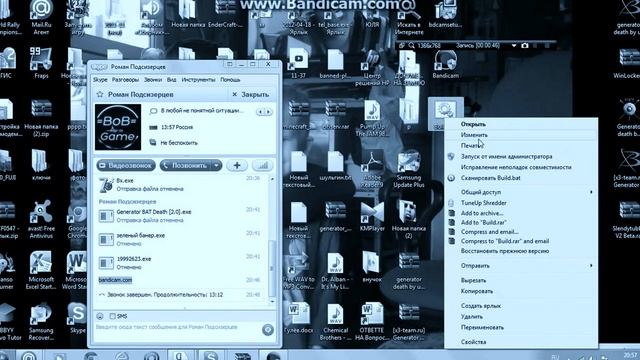Image resolution: width=640 pixels, height=360 pixels.
Task: Open the Инструменты menu
Action: (198, 80)
